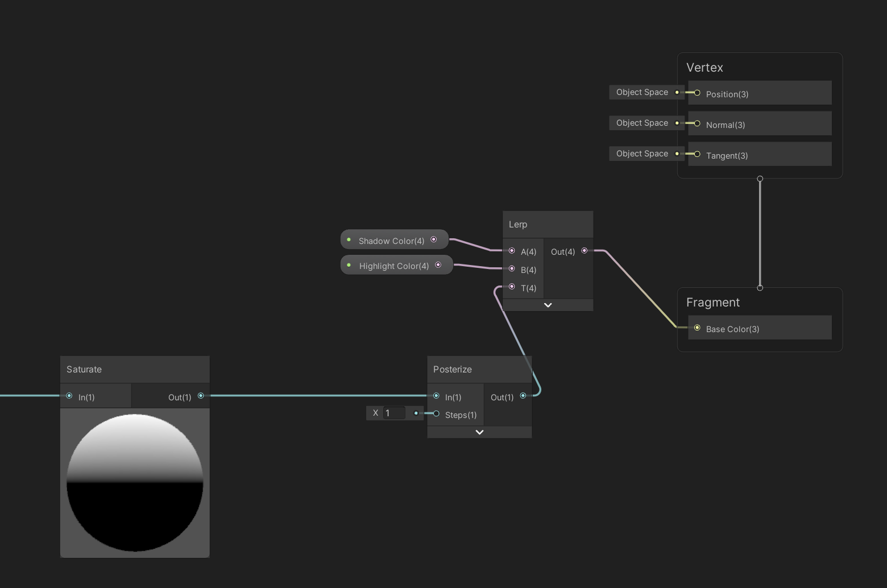
Task: Click the T(4) input port on Lerp
Action: click(x=512, y=287)
